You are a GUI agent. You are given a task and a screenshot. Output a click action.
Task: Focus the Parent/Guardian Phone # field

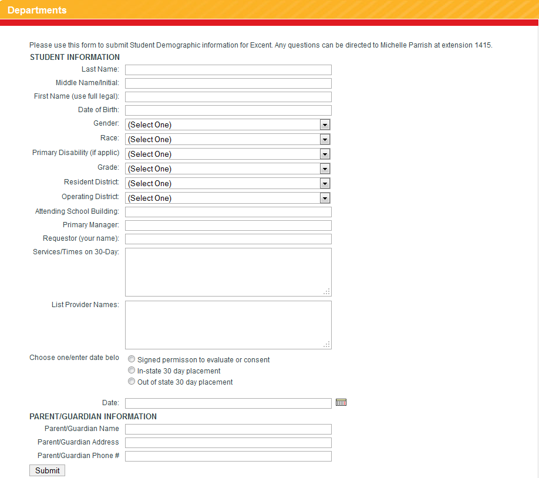coord(228,456)
